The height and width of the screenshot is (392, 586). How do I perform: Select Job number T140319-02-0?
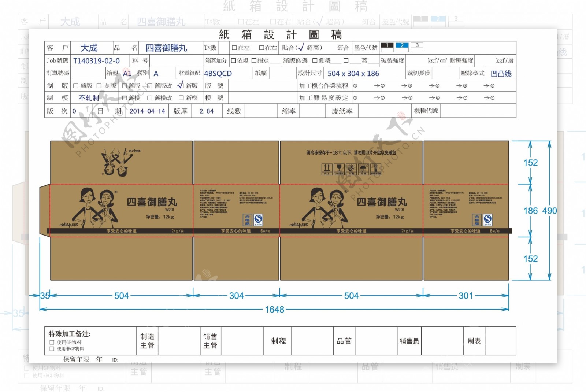coord(97,61)
